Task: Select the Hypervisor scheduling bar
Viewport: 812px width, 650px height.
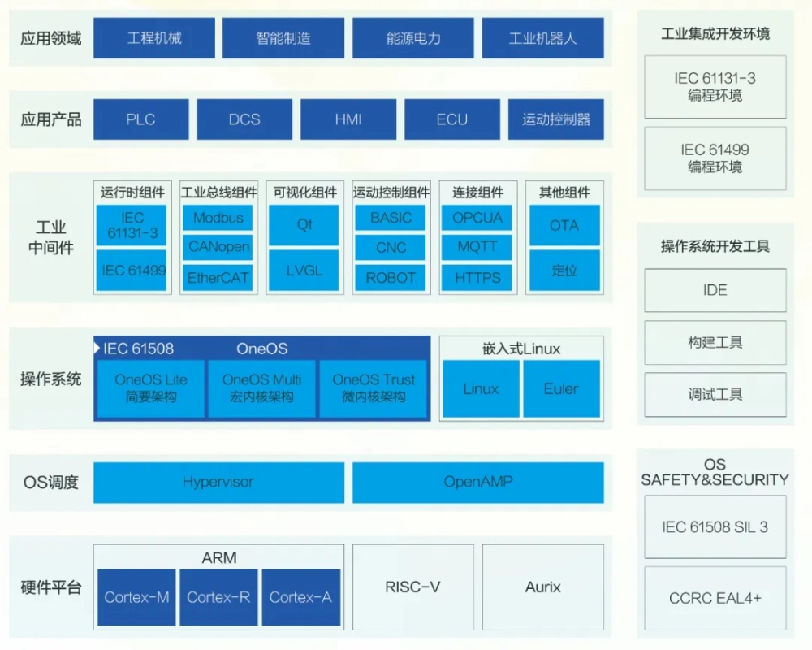Action: 218,482
